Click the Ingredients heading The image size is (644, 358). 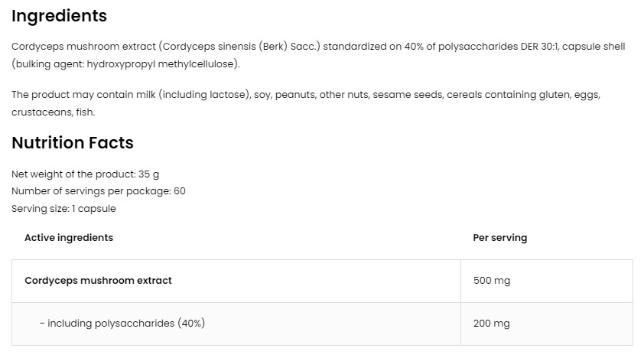click(x=59, y=16)
